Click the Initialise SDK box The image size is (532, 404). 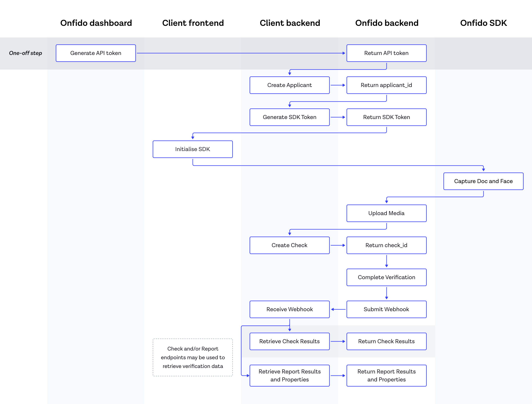(x=193, y=149)
